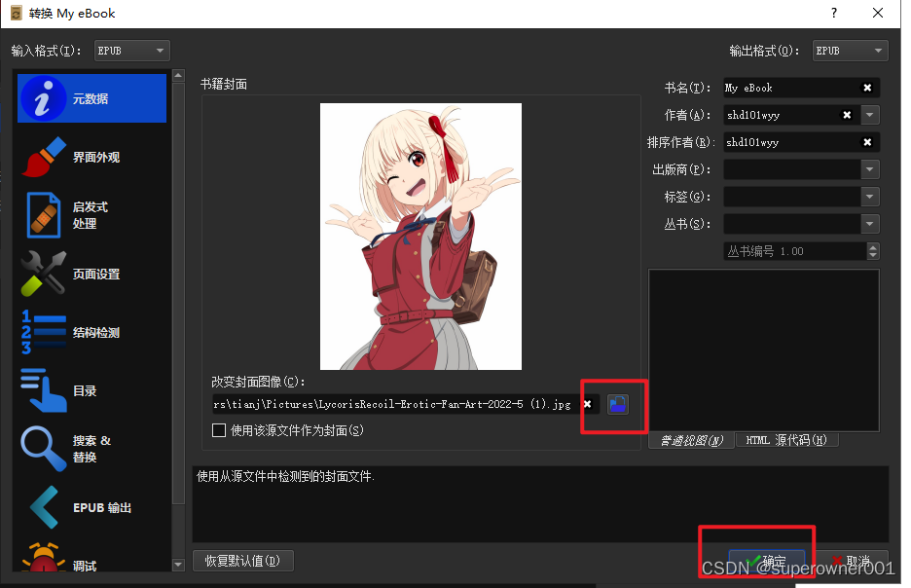Clear the 书名 title field
The image size is (911, 588).
pyautogui.click(x=867, y=88)
